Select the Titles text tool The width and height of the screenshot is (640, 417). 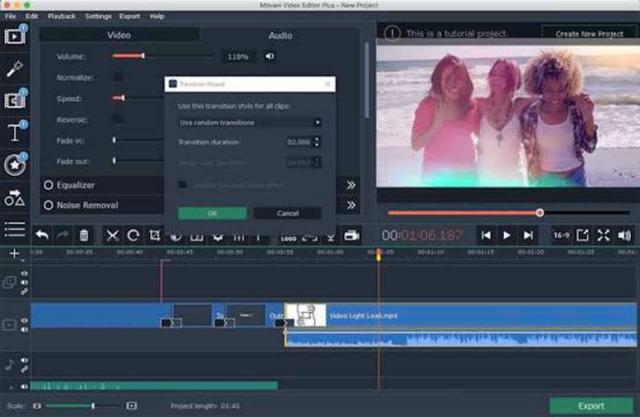pos(15,132)
